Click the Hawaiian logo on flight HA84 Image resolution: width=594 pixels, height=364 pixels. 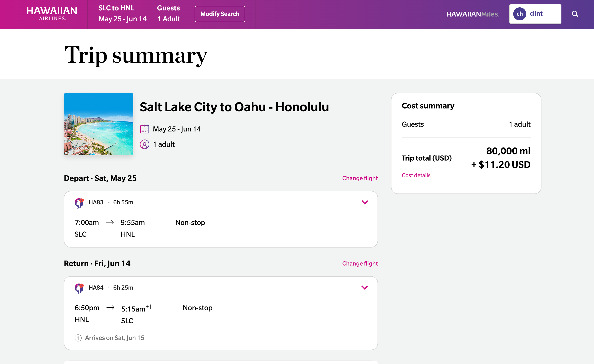pyautogui.click(x=79, y=288)
